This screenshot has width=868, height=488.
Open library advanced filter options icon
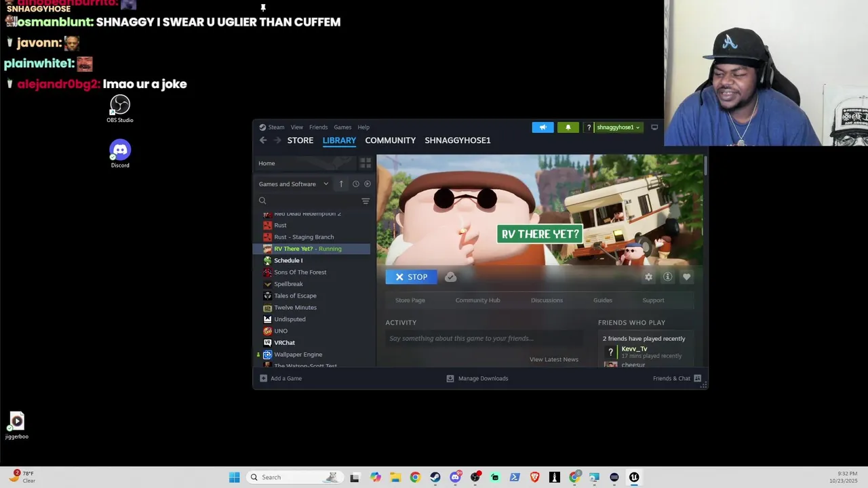tap(366, 201)
